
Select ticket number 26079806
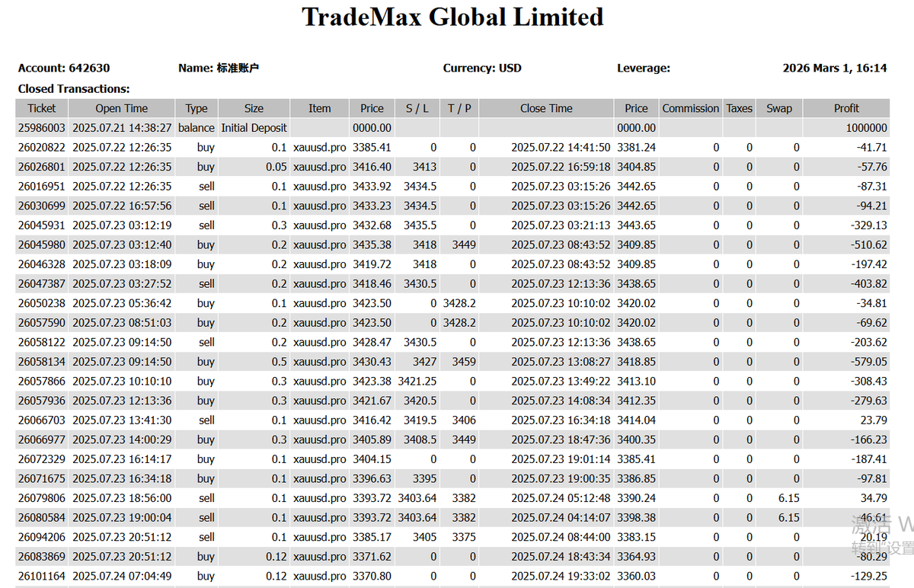[x=42, y=498]
